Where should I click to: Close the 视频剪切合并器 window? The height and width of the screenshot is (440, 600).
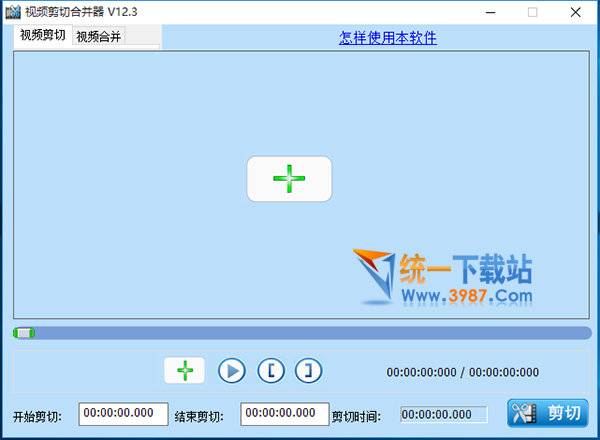tap(576, 12)
